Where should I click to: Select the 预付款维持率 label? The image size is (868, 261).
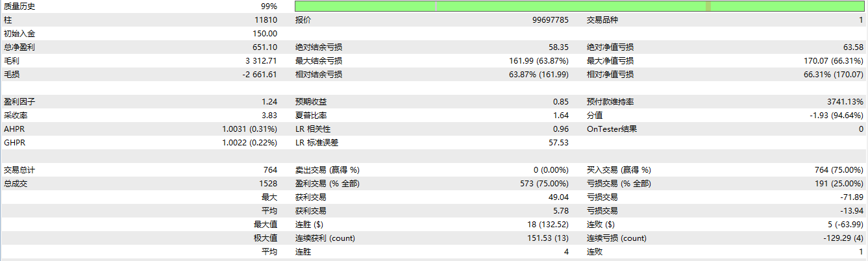[x=610, y=102]
